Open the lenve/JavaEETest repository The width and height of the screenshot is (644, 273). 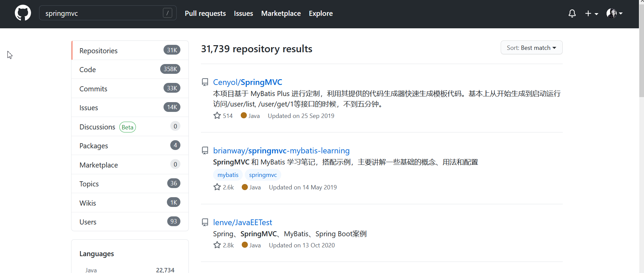(x=242, y=222)
